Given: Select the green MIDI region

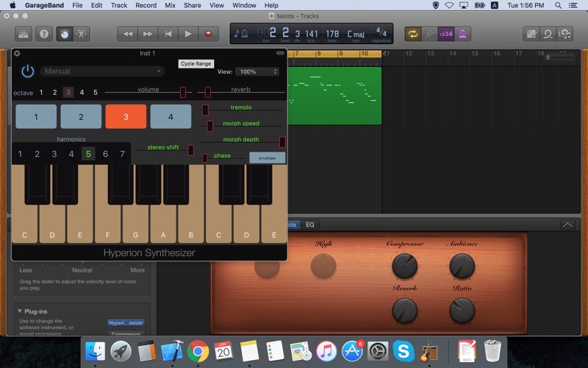Looking at the screenshot, I should point(334,96).
